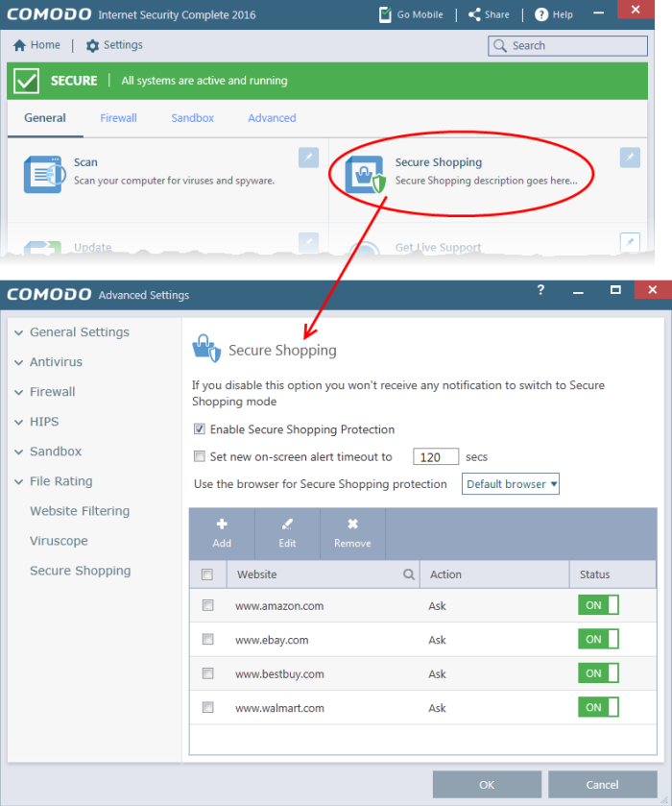Viewport: 672px width, 806px height.
Task: Turn off the ON switch for www.ebay.com
Action: pyautogui.click(x=598, y=639)
